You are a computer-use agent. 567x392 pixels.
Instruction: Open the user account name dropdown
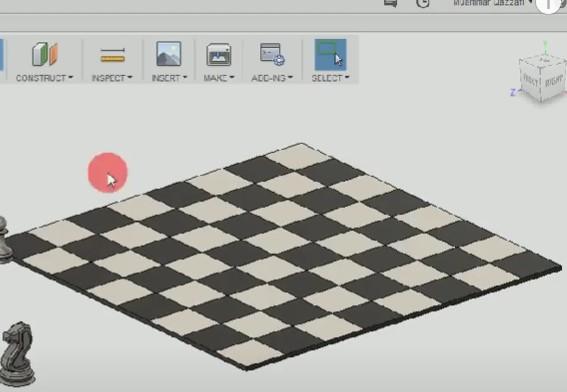pos(492,3)
